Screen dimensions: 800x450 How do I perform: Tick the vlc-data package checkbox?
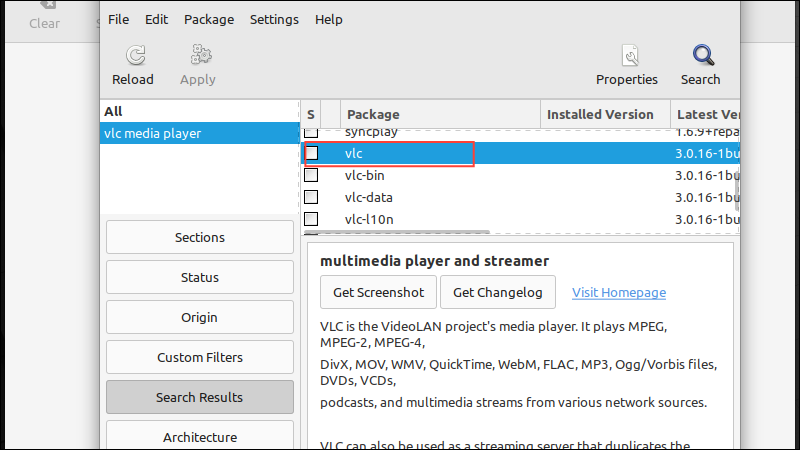click(311, 197)
